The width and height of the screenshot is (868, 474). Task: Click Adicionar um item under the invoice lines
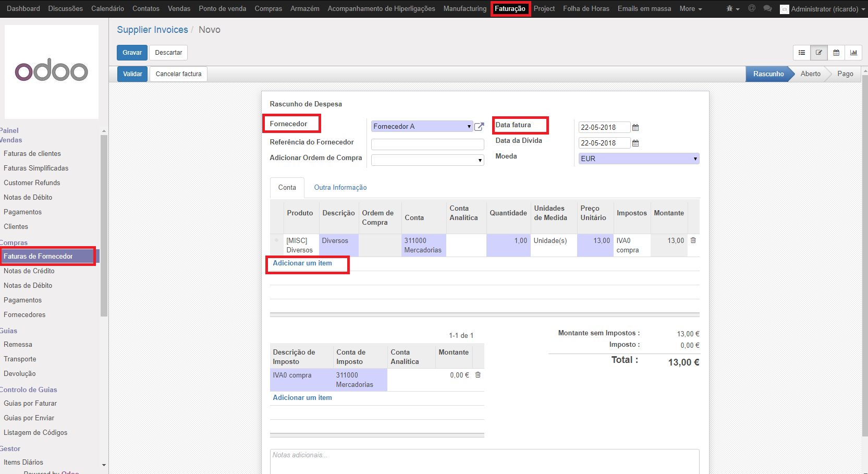(x=302, y=263)
